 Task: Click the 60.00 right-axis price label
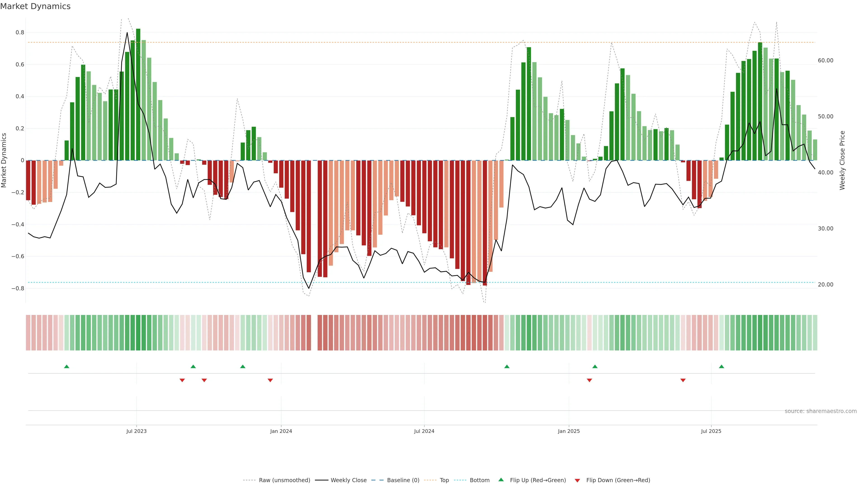pos(825,61)
